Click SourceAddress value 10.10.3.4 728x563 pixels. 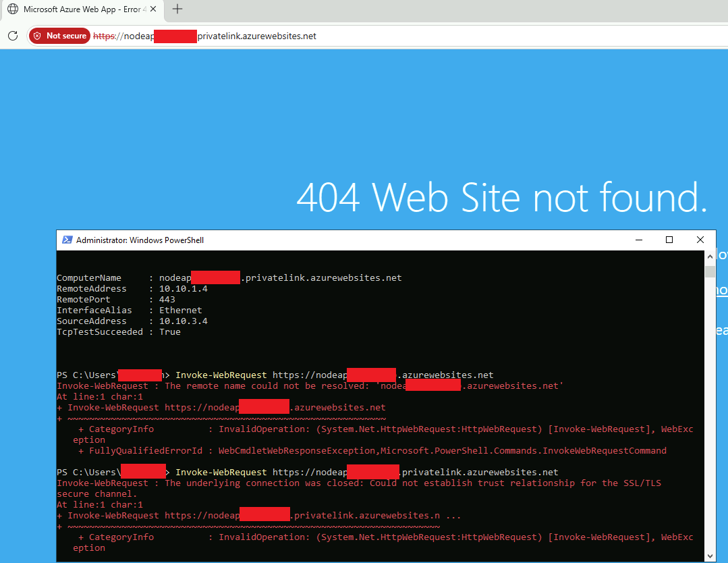(x=184, y=321)
